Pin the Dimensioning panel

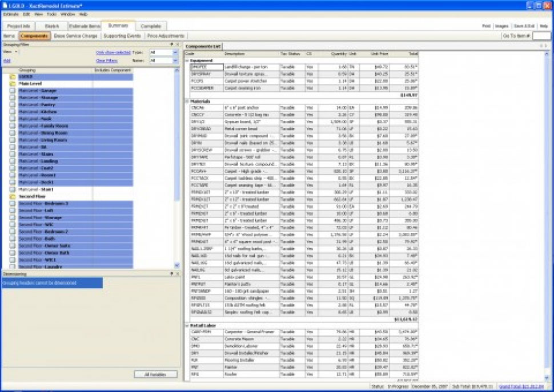coord(171,274)
